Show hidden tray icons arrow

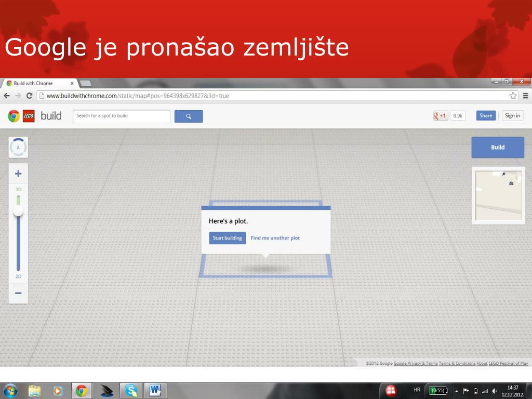(x=457, y=391)
